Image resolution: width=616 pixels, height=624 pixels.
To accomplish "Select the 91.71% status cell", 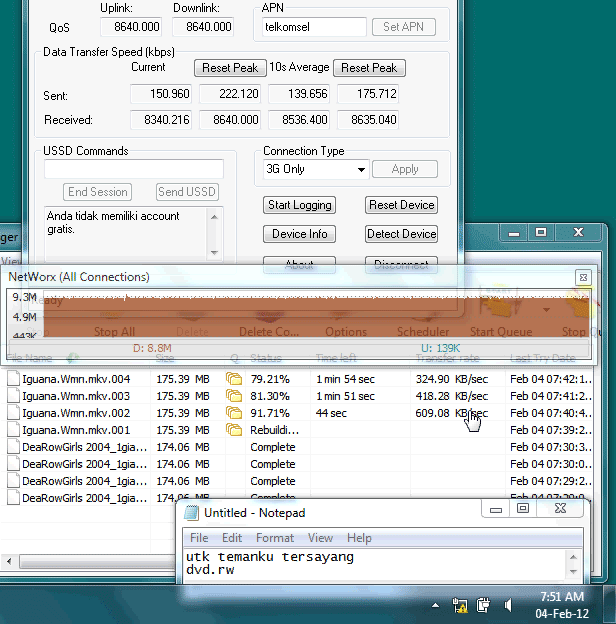I will click(270, 413).
